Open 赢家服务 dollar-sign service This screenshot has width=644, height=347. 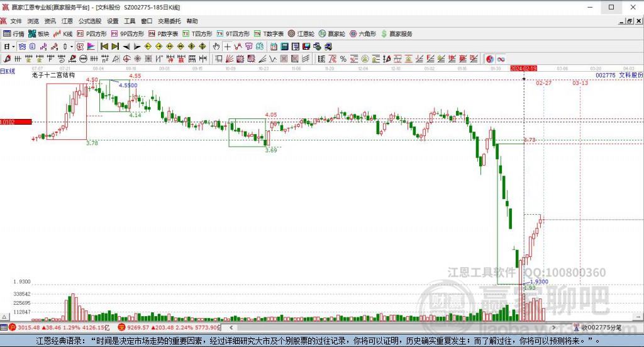[x=397, y=34]
